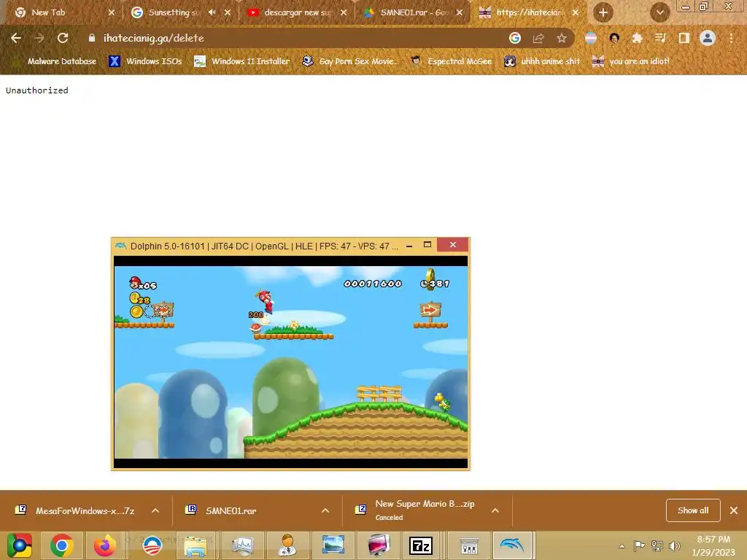Image resolution: width=747 pixels, height=560 pixels.
Task: Close the New Tab tab
Action: pos(112,12)
